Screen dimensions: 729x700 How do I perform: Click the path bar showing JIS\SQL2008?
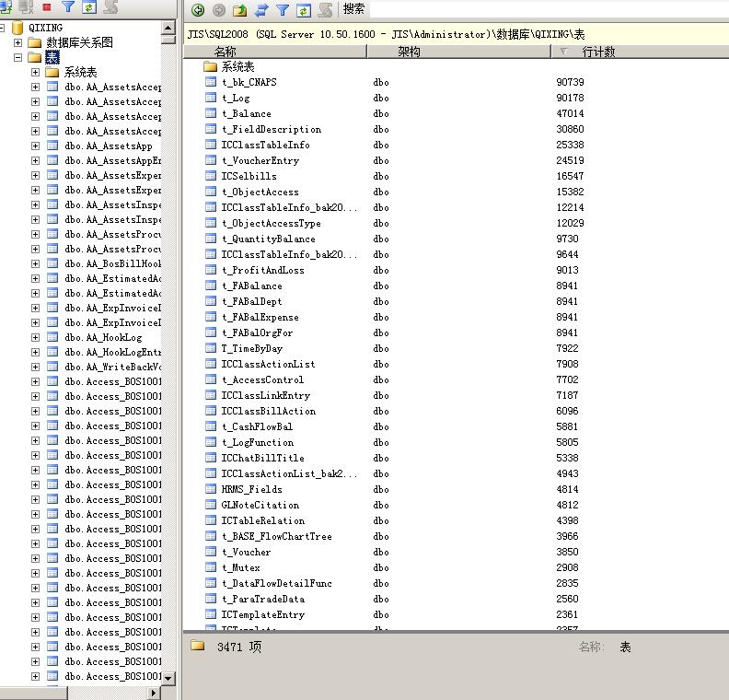point(457,34)
